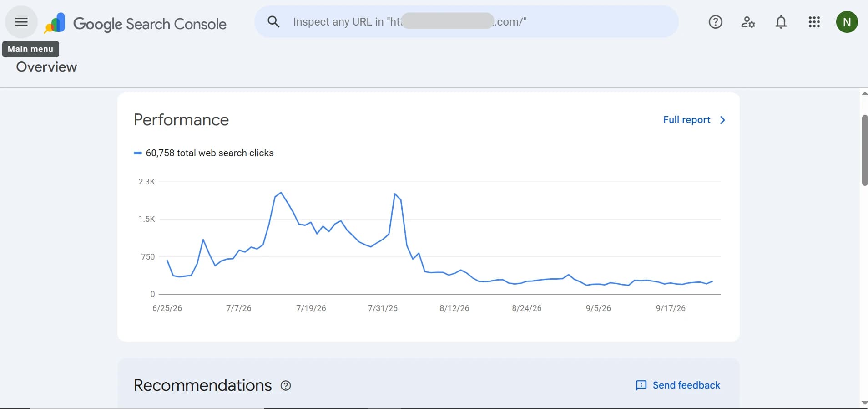This screenshot has height=409, width=868.
Task: Click the 750 y-axis label
Action: [148, 257]
